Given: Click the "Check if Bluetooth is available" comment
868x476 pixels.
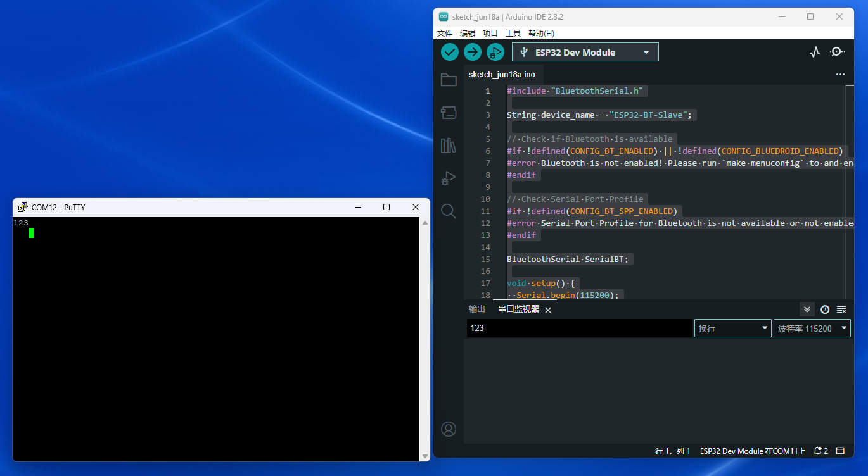Looking at the screenshot, I should pyautogui.click(x=590, y=139).
